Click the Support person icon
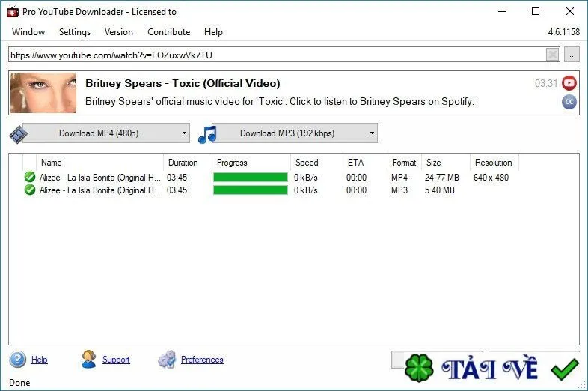Screen dimensions: 588x391 (89, 359)
